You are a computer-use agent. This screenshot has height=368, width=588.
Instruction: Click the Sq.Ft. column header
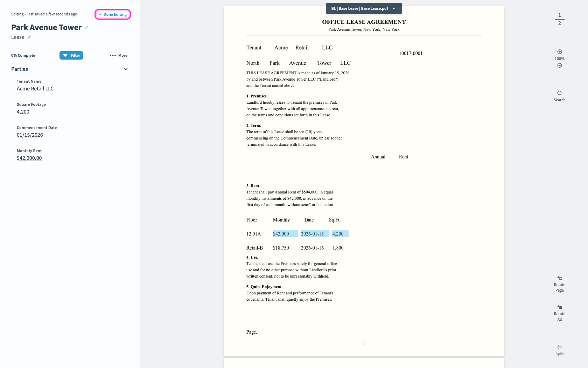335,220
